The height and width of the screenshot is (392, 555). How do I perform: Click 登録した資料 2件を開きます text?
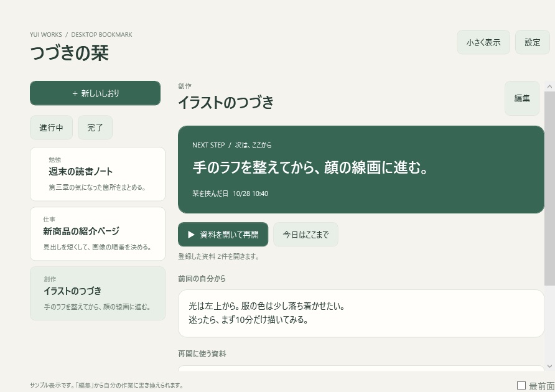(x=218, y=256)
